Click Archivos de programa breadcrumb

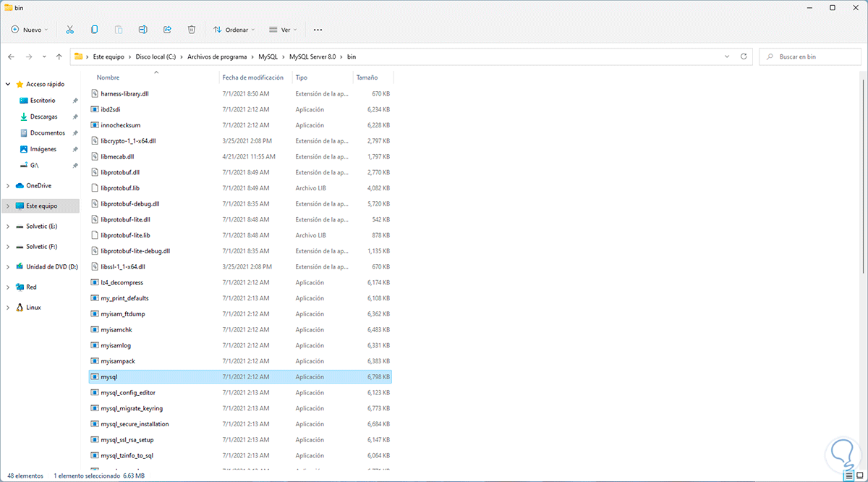(x=217, y=56)
